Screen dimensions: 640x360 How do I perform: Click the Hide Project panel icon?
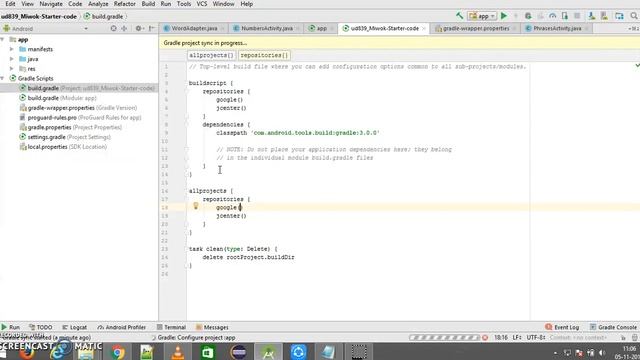click(x=151, y=28)
